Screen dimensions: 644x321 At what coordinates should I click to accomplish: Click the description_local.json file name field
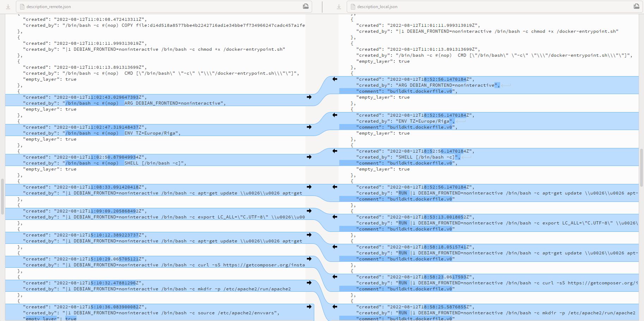point(494,7)
